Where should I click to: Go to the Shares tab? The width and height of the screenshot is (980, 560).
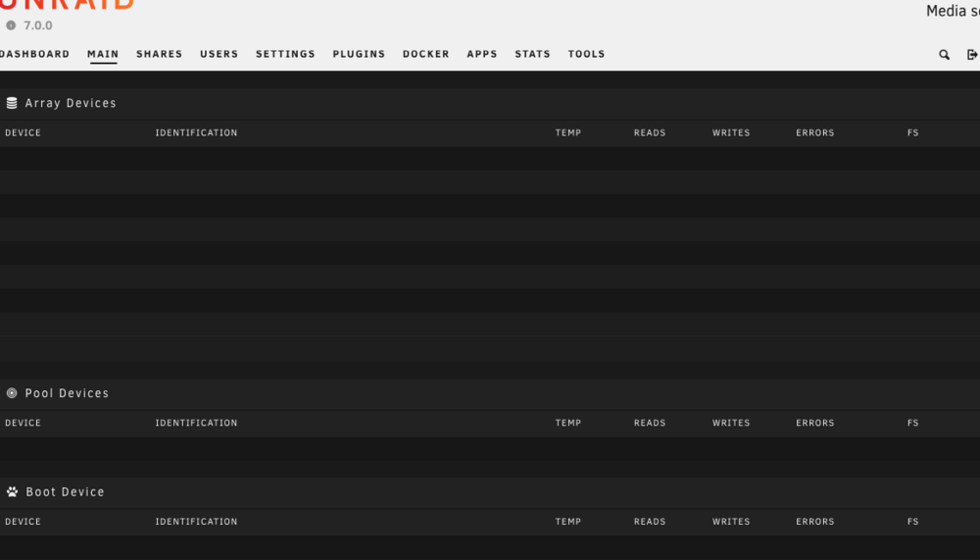click(x=160, y=54)
